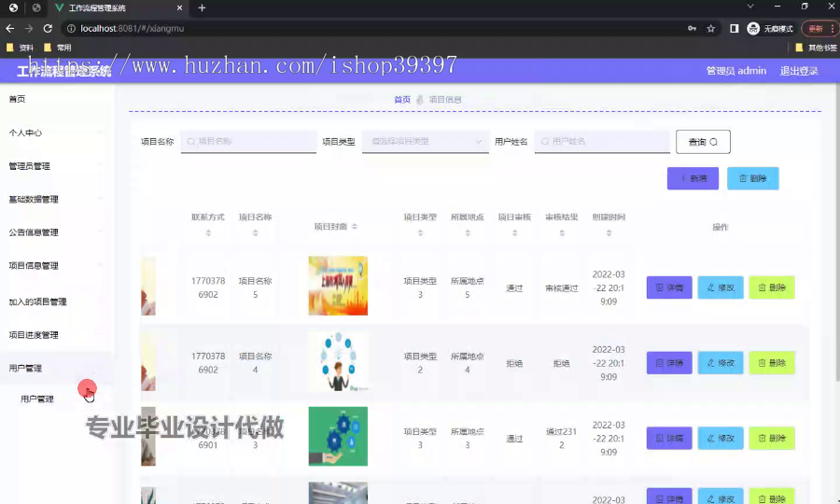Open the 资料 bookmark folder

coord(20,48)
